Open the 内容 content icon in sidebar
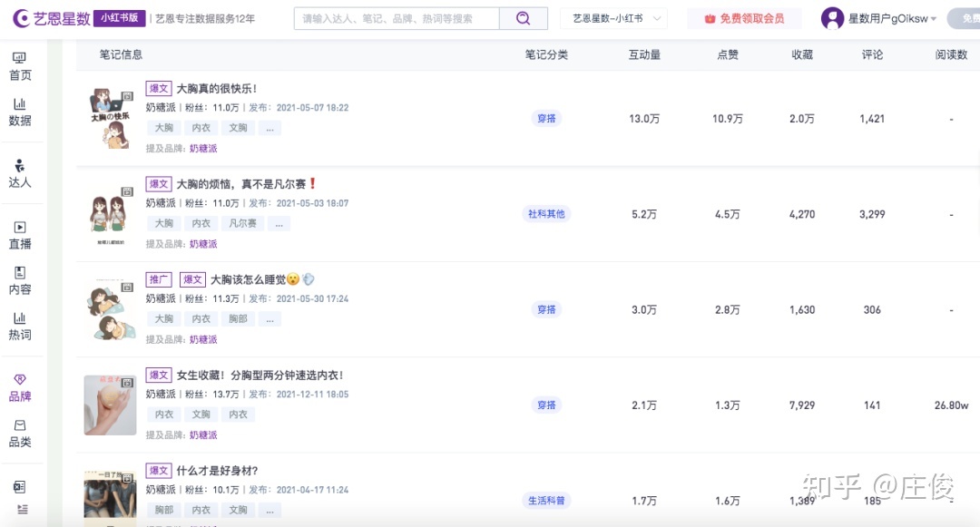The width and height of the screenshot is (980, 527). 20,280
